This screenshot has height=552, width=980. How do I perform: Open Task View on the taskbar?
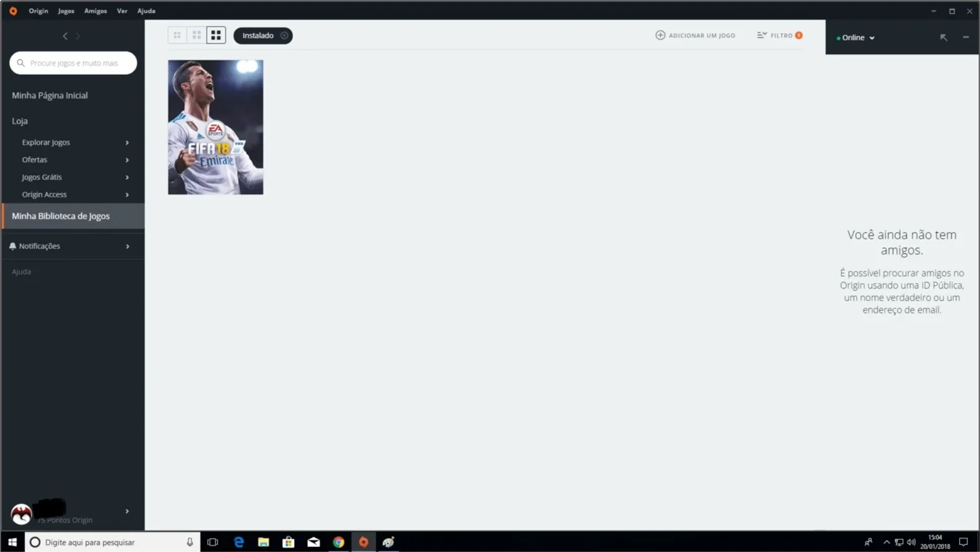pyautogui.click(x=213, y=542)
